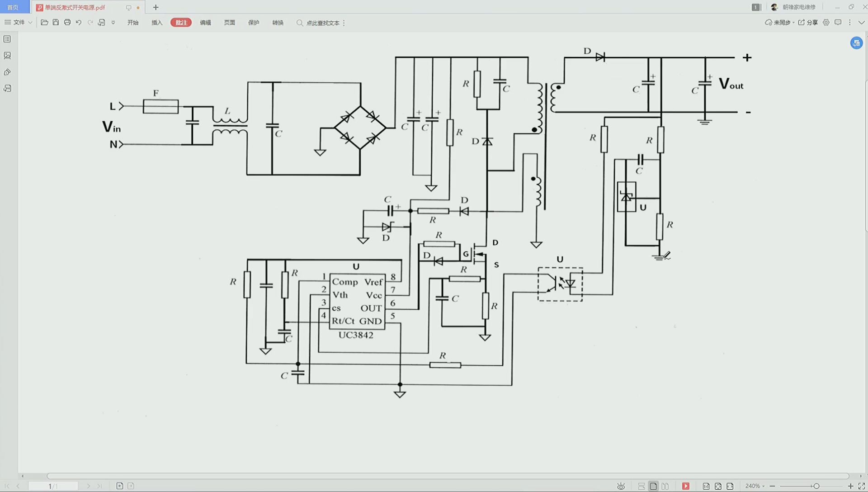Open the 转换 ribbon tab
Screen dimensions: 868x492
point(278,23)
